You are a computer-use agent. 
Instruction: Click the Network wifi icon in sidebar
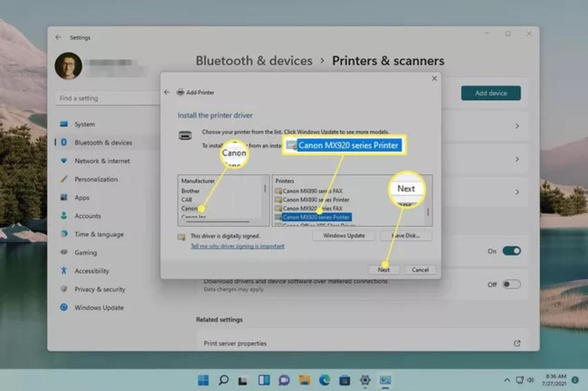point(64,160)
